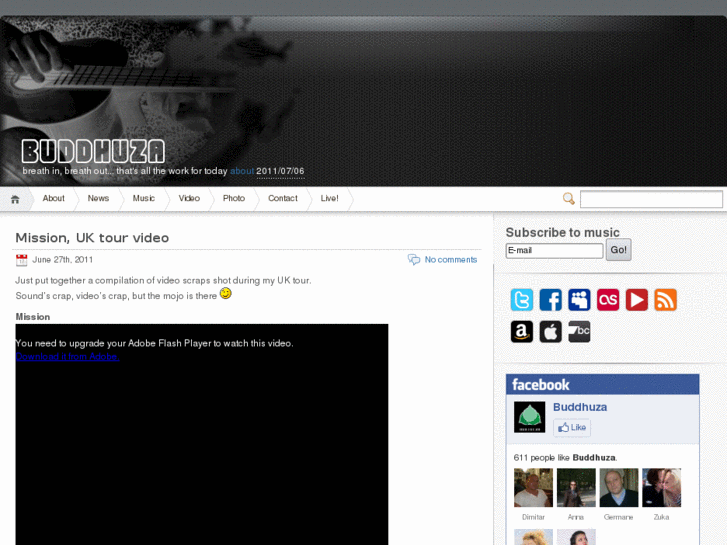Open the MySpace icon
Screen dimensions: 727x545
[579, 300]
